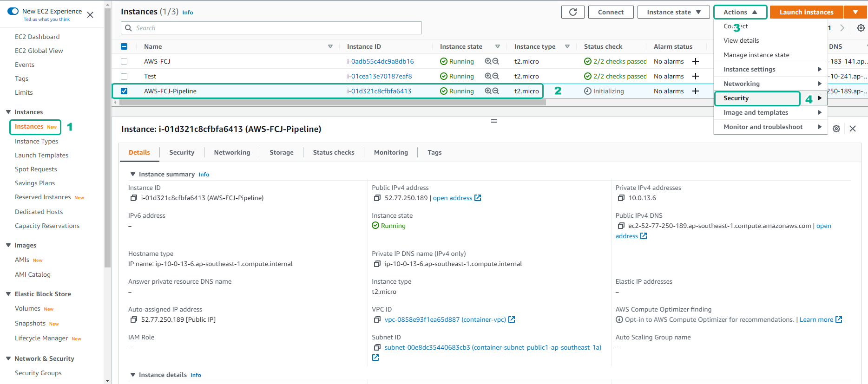Viewport: 868px width, 384px height.
Task: Collapse the Instance summary section
Action: pos(133,174)
